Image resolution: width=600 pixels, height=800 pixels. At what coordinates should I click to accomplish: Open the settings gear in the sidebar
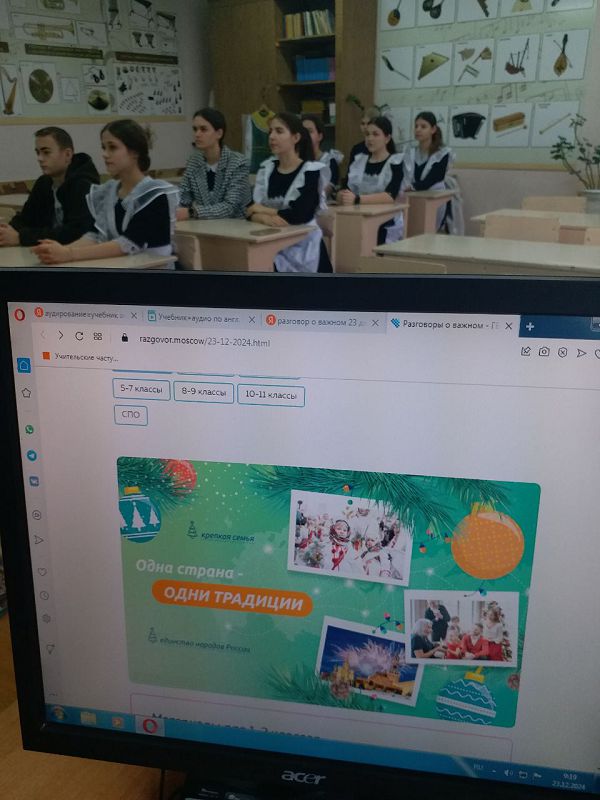46,618
